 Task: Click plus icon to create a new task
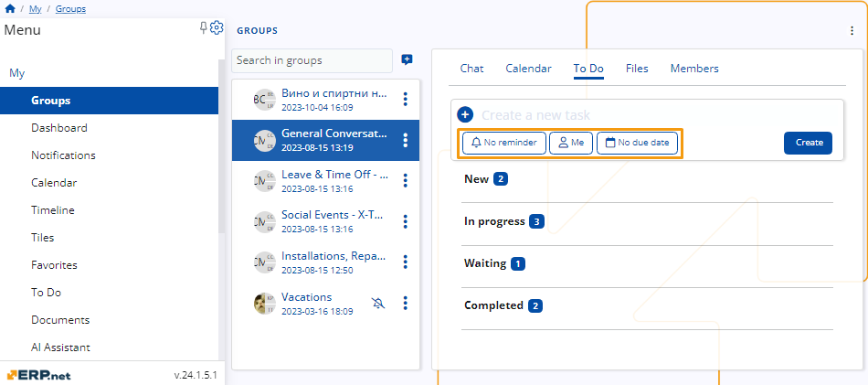pyautogui.click(x=466, y=114)
